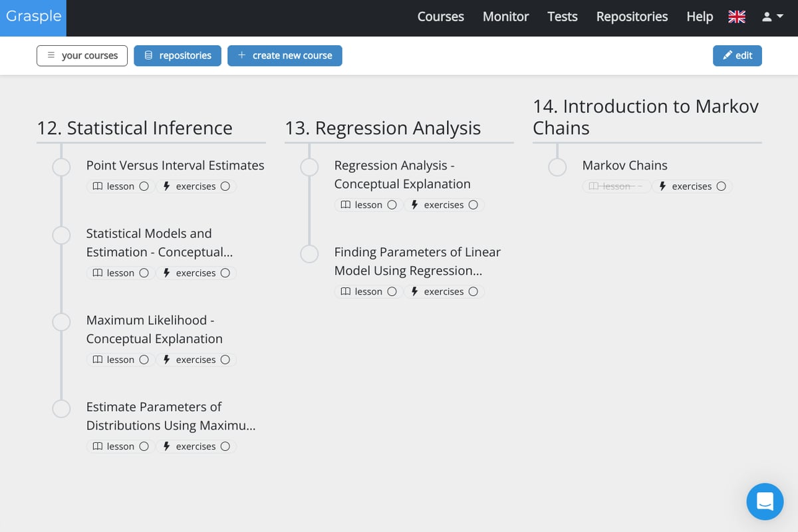This screenshot has width=798, height=532.
Task: Click timeline circle beside Markov Chains
Action: (x=557, y=167)
